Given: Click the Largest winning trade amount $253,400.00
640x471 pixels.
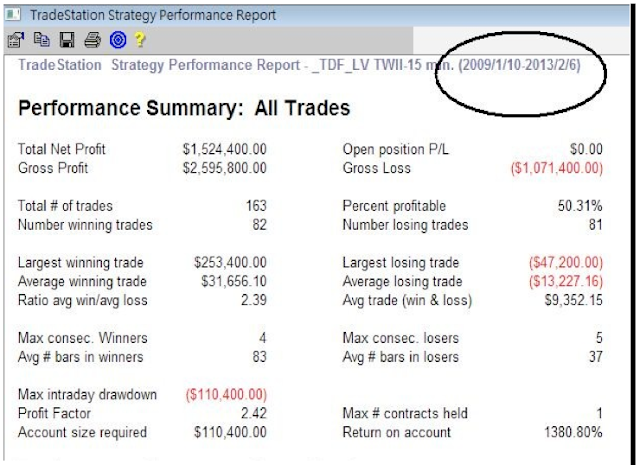Looking at the screenshot, I should tap(230, 263).
